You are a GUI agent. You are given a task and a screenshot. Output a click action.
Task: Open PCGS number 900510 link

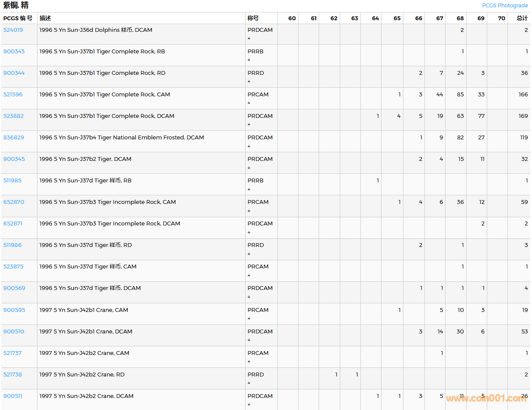(x=14, y=332)
